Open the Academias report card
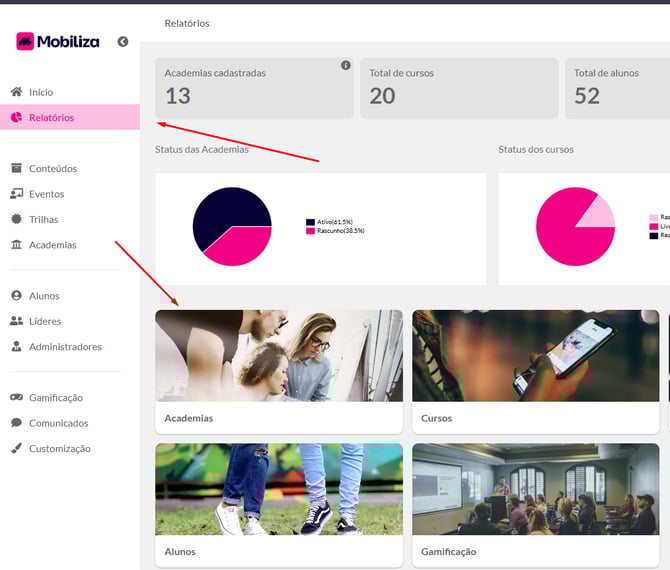This screenshot has height=570, width=670. point(278,370)
